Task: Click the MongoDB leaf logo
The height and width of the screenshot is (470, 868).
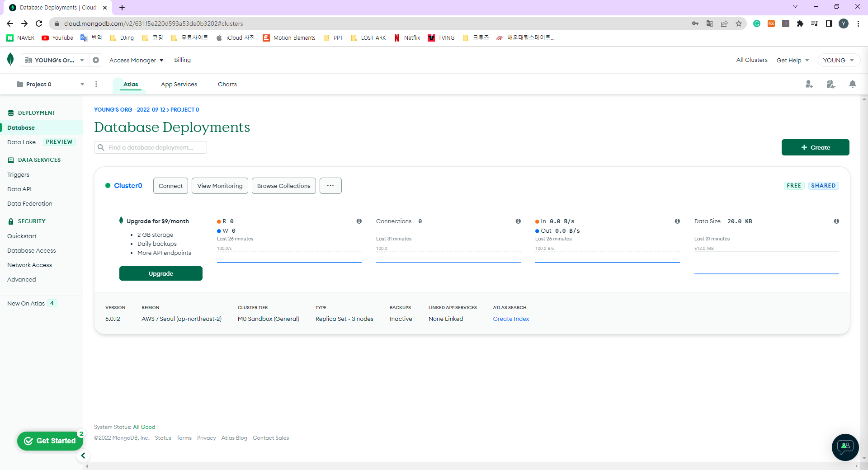Action: pos(10,59)
